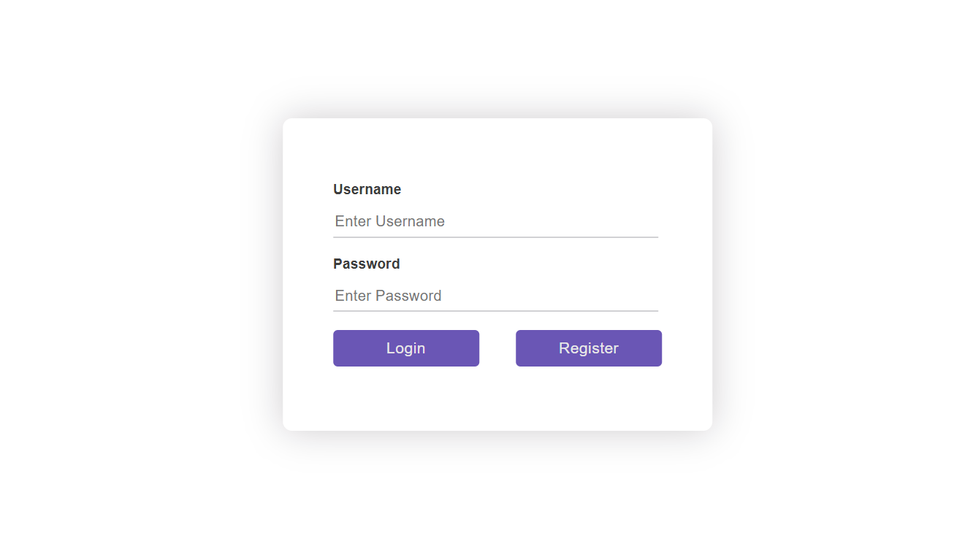Click the blank page background outside the card
Image resolution: width=973 pixels, height=560 pixels.
click(131, 277)
